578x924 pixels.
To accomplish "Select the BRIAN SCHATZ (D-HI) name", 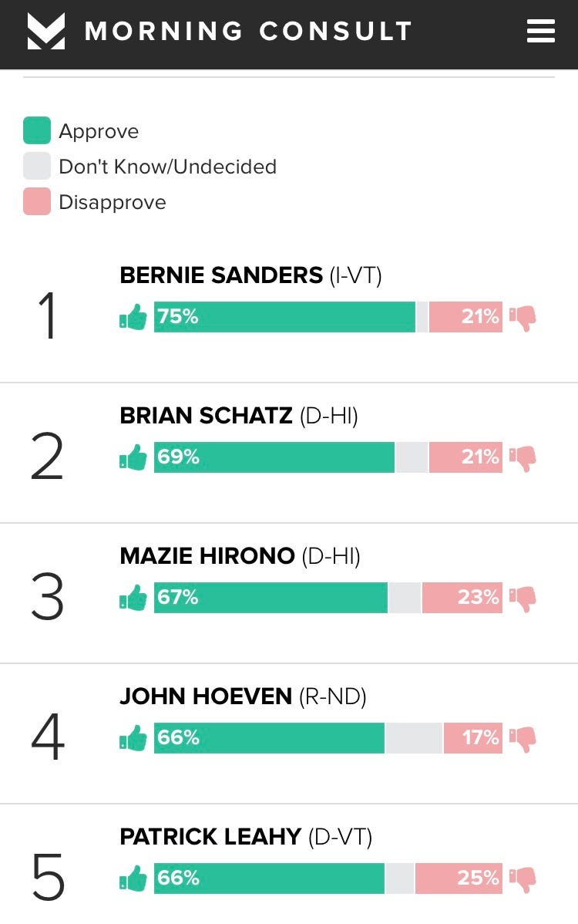I will point(239,416).
